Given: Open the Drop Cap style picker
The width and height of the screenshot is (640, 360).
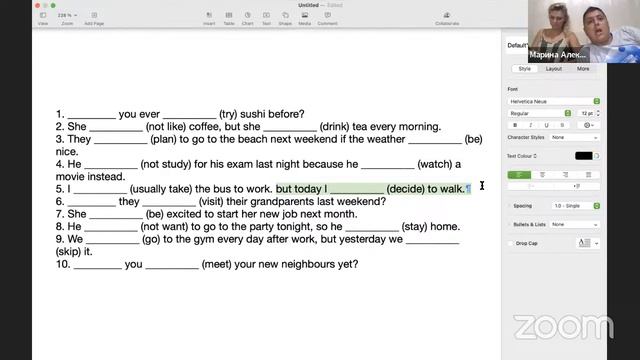Looking at the screenshot, I should [589, 243].
